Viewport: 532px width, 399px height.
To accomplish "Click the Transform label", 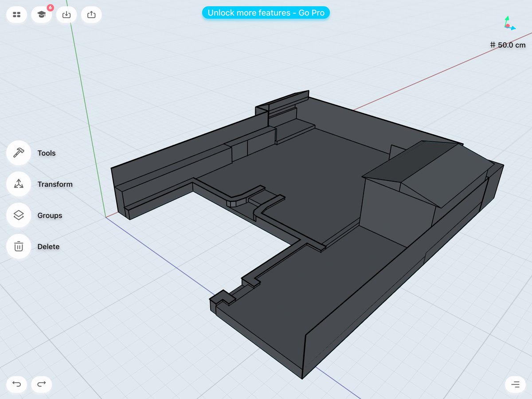I will [x=55, y=184].
